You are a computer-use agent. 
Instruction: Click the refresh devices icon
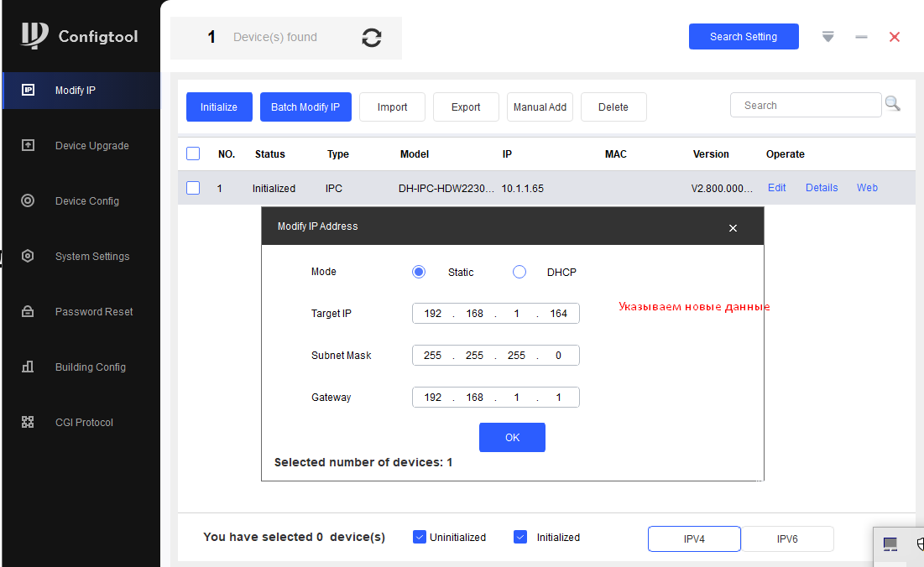coord(371,38)
